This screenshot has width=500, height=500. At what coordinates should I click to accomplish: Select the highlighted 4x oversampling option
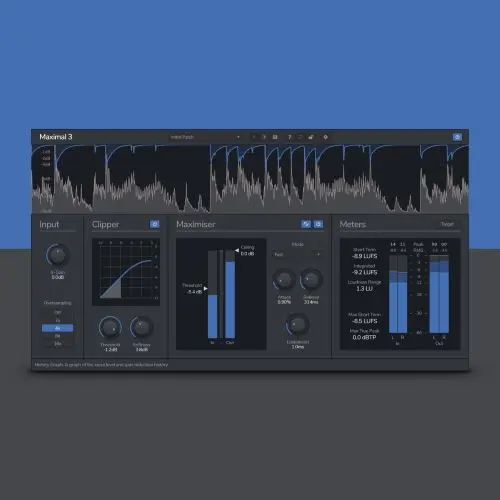58,328
